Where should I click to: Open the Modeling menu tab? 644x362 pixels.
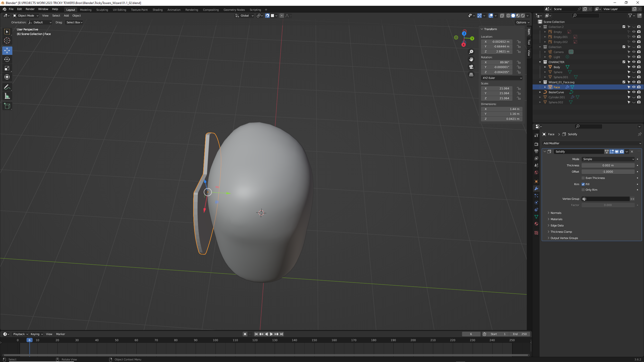[x=86, y=10]
